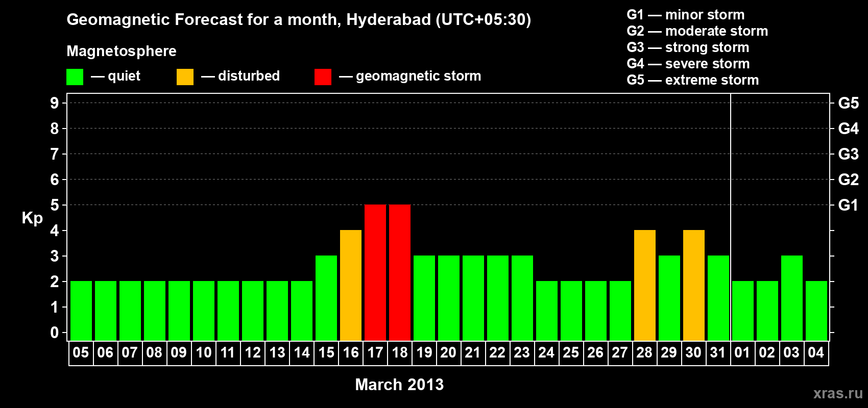The image size is (868, 408).
Task: Click the date label 04
Action: click(x=816, y=352)
